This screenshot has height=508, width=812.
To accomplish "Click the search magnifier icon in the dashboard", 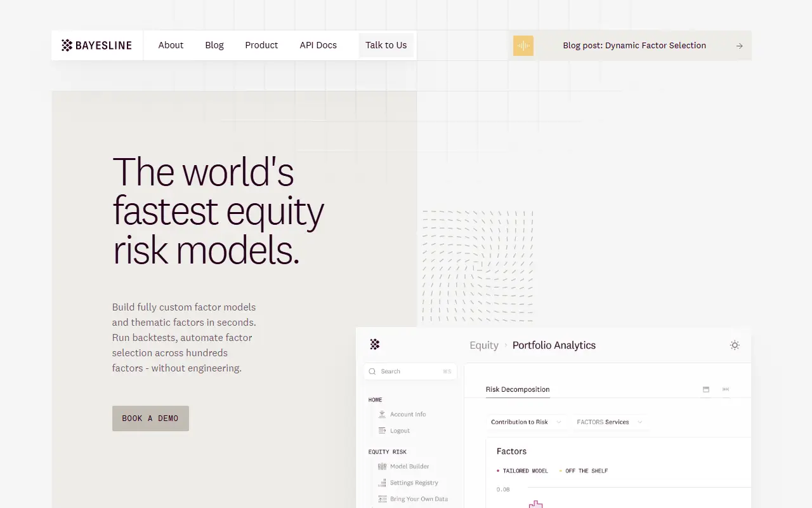I will (x=372, y=371).
